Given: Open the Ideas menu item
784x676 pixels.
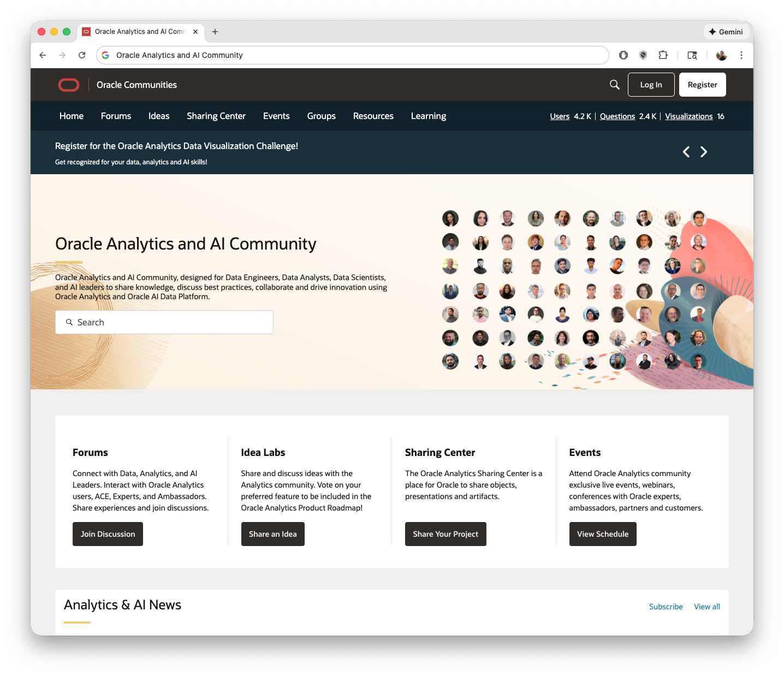Looking at the screenshot, I should [159, 116].
